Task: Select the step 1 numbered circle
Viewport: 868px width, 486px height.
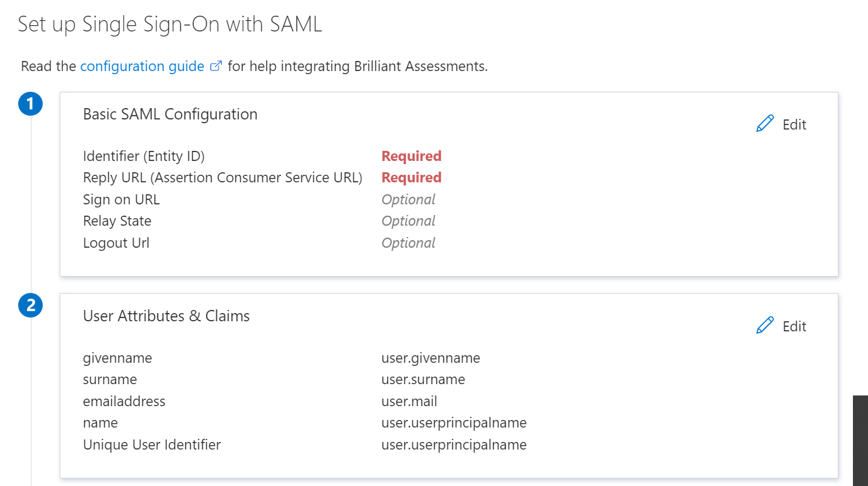Action: tap(30, 104)
